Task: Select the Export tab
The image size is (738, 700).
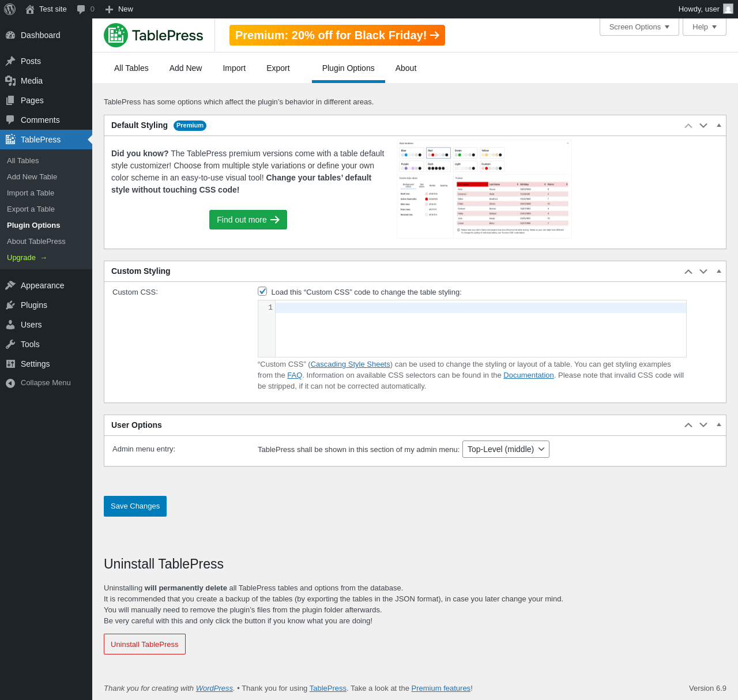Action: [x=278, y=68]
